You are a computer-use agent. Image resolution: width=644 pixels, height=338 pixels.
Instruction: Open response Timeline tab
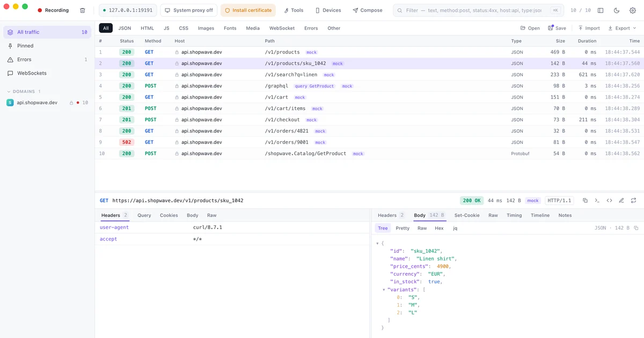click(540, 215)
